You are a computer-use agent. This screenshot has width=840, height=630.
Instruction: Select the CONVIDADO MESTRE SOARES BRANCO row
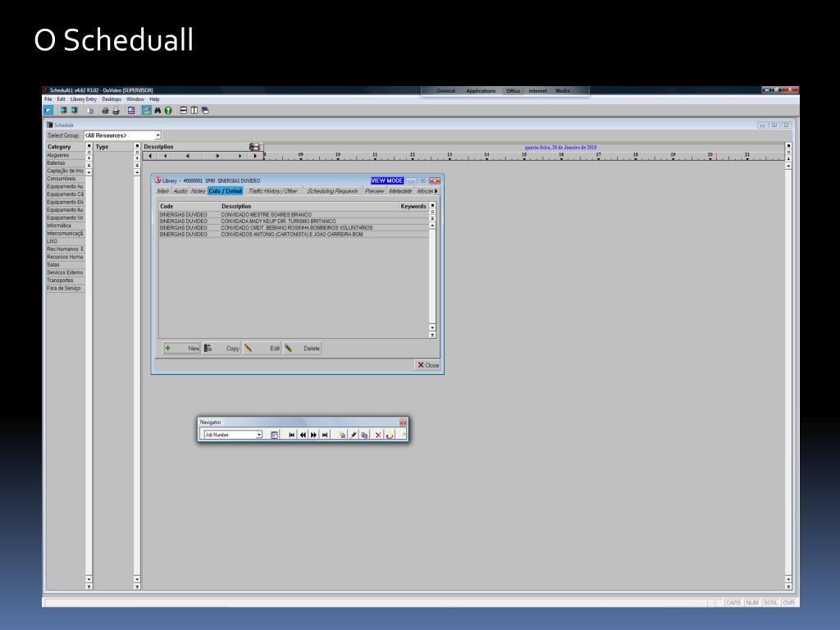(x=294, y=214)
